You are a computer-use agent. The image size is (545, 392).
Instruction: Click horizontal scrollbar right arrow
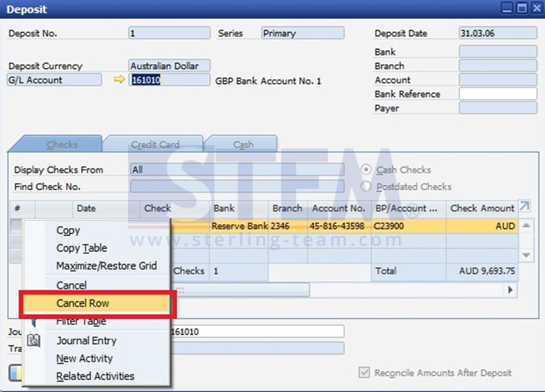coord(510,289)
